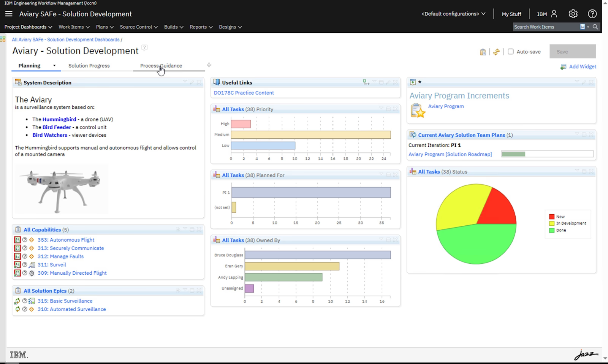Open the Aviary Program link
This screenshot has height=364, width=608.
pyautogui.click(x=446, y=106)
